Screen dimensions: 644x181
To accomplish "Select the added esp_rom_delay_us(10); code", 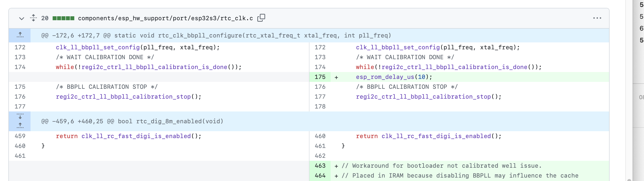I will tap(394, 77).
